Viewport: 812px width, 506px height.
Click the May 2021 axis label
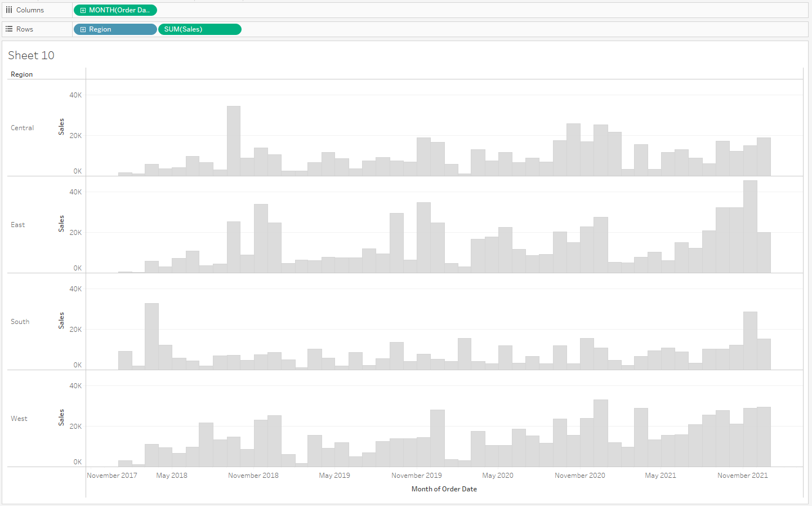661,476
